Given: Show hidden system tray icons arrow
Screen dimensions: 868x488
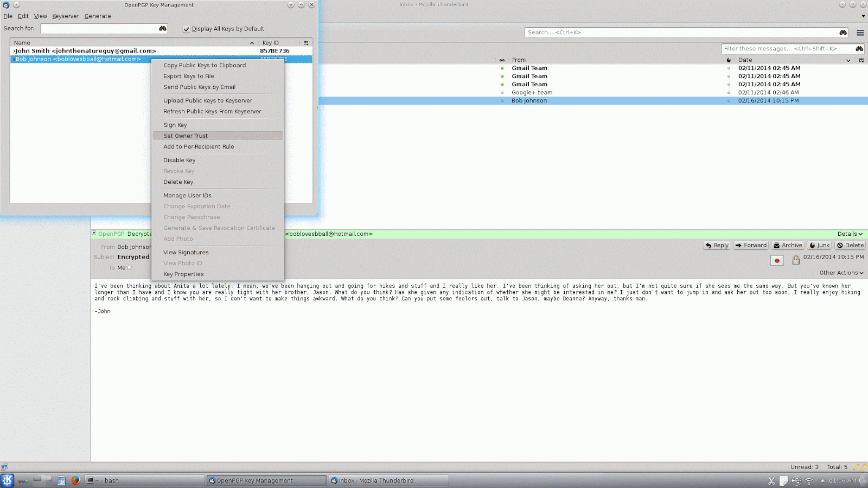Looking at the screenshot, I should pos(822,480).
